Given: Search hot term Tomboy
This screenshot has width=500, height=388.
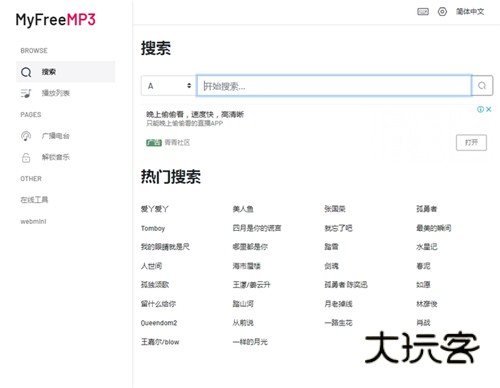Looking at the screenshot, I should 153,228.
